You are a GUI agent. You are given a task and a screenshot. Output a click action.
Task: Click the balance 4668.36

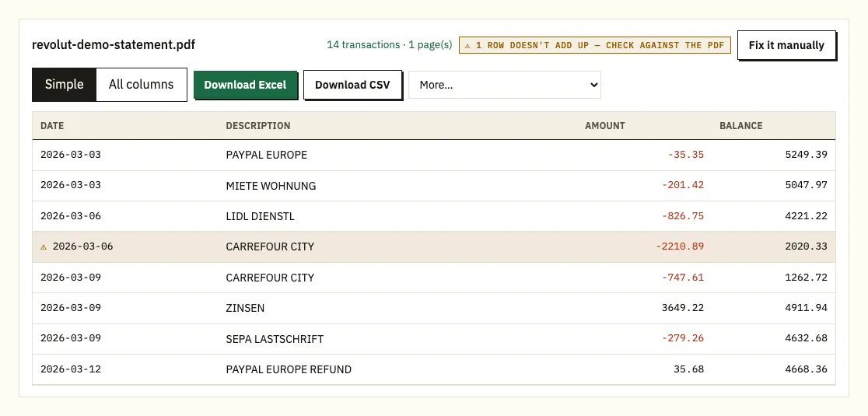coord(806,369)
